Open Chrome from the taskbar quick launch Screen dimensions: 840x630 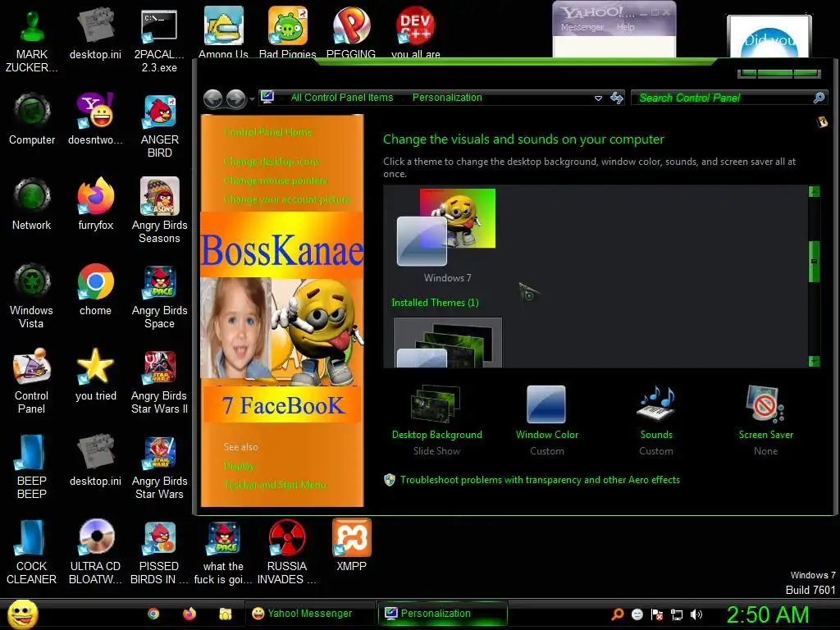click(153, 614)
